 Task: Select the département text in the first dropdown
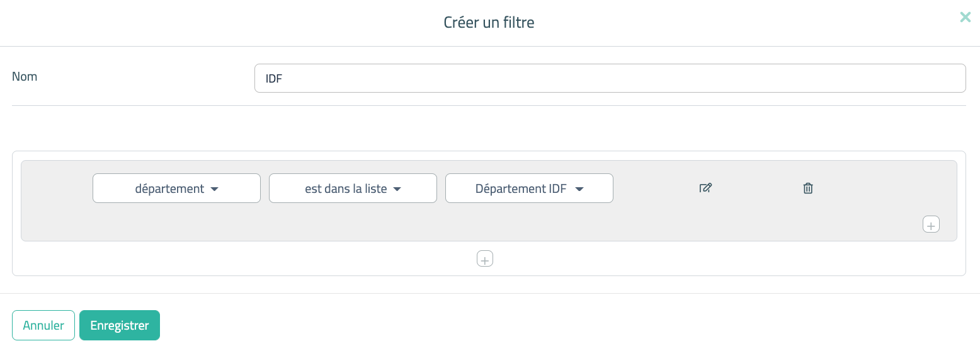(x=169, y=188)
